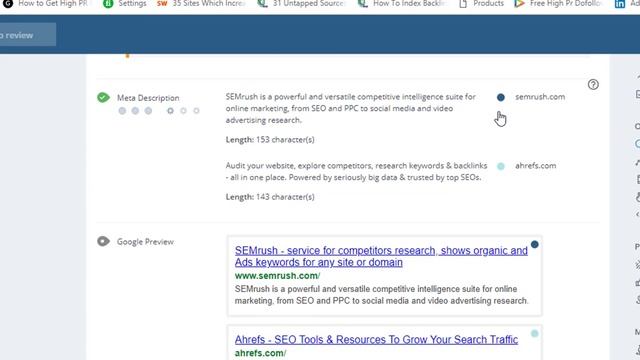Select fifth dot under Meta Description
The image size is (640, 360).
[183, 111]
